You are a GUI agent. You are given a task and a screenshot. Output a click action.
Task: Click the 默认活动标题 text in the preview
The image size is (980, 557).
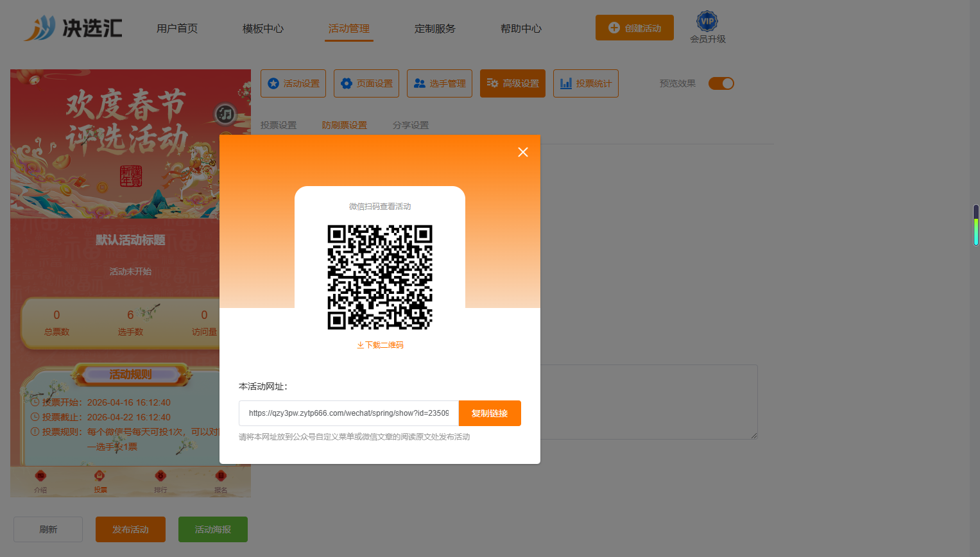point(130,240)
